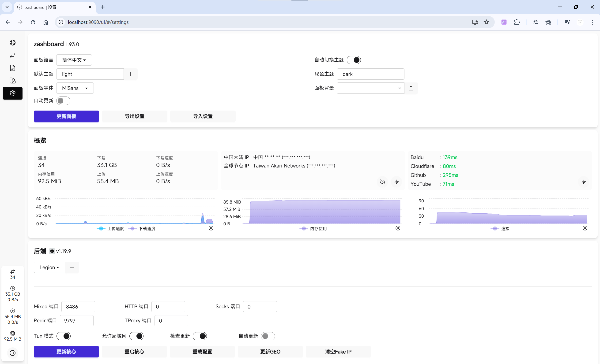The height and width of the screenshot is (364, 600).
Task: Click 导出设置 button
Action: pyautogui.click(x=135, y=116)
